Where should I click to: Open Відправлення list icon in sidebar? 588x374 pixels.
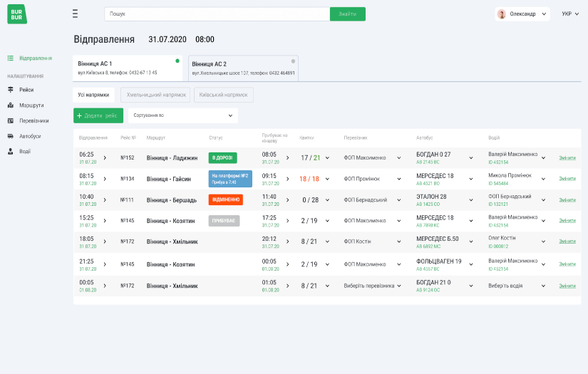click(x=11, y=58)
